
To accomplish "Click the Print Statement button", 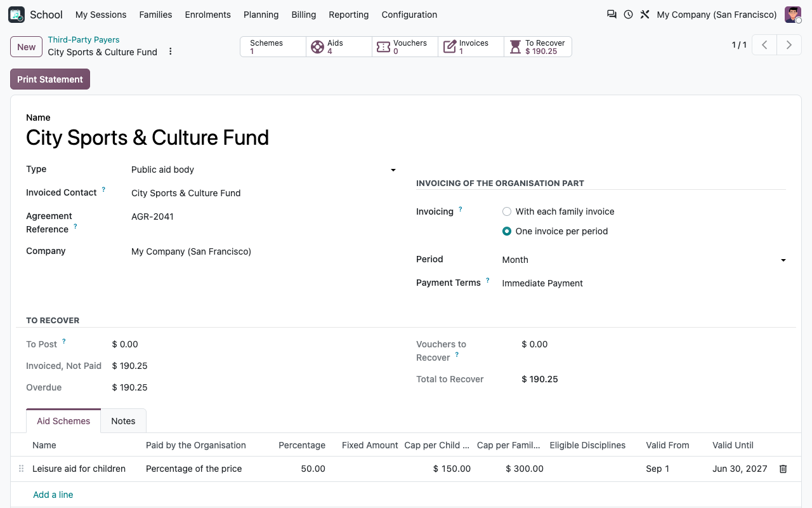I will click(x=50, y=79).
